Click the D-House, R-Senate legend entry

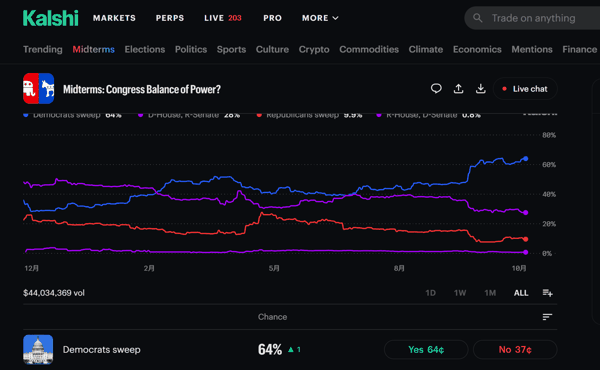pos(189,115)
